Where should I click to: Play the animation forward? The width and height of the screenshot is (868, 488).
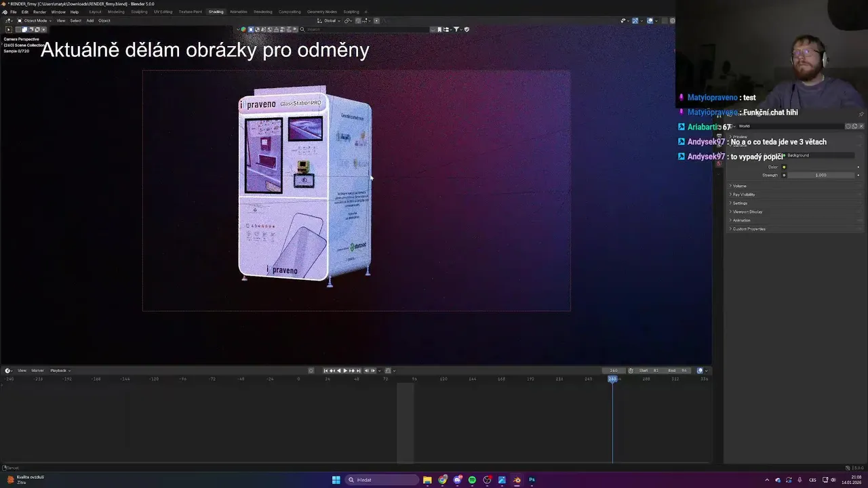pyautogui.click(x=345, y=371)
